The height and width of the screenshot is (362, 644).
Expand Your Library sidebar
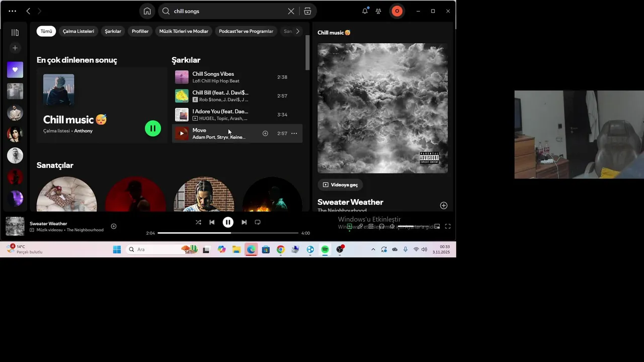[x=15, y=33]
